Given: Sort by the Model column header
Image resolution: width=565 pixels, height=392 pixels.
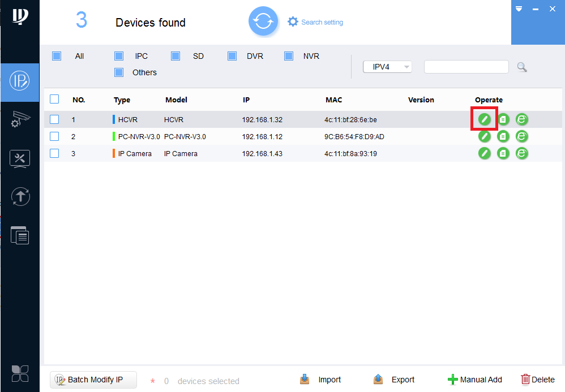Looking at the screenshot, I should (176, 100).
